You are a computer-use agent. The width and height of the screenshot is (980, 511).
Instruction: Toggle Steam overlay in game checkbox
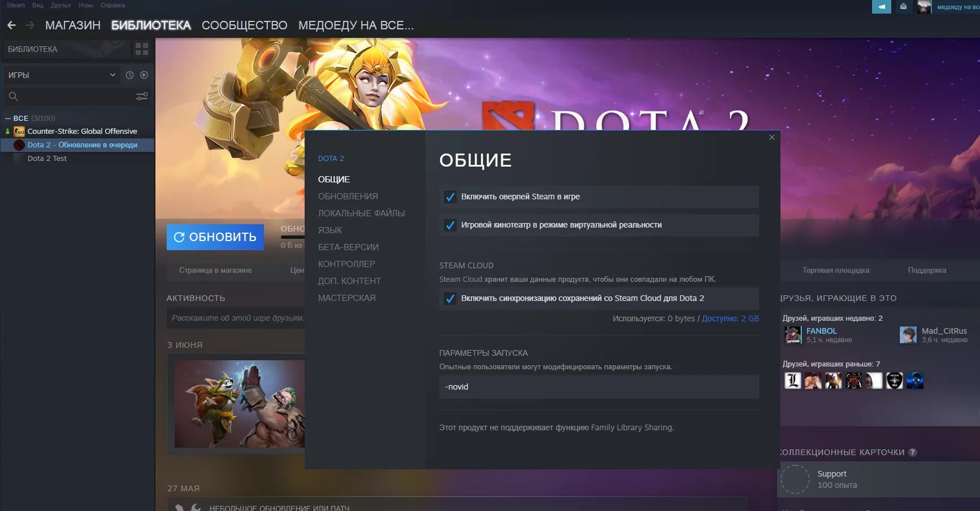click(x=450, y=197)
